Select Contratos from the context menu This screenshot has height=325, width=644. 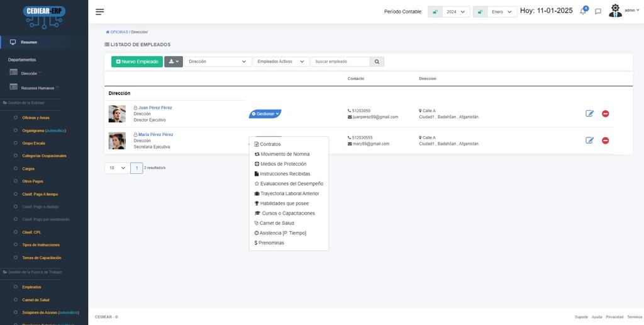click(270, 144)
